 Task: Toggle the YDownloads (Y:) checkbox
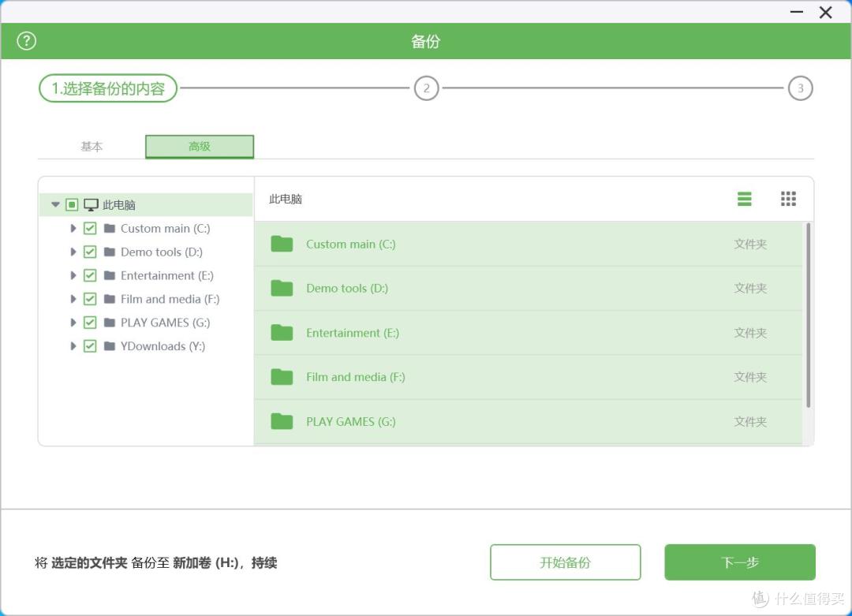click(90, 346)
